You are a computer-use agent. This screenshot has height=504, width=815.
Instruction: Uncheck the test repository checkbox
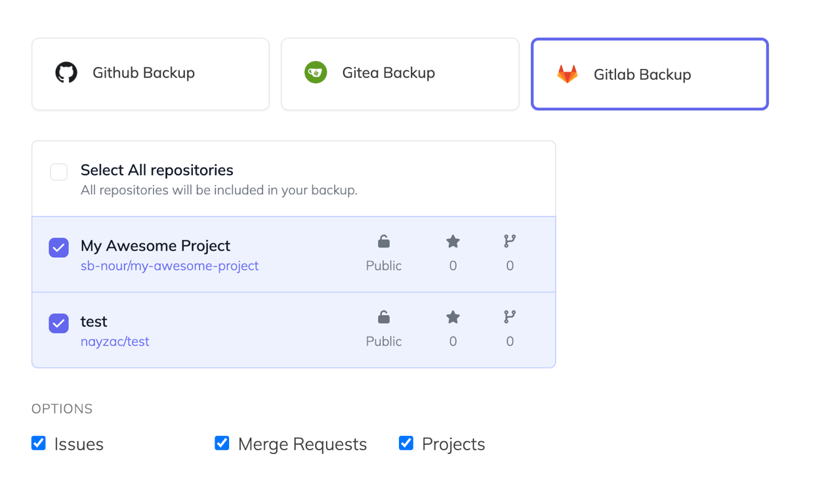click(59, 324)
